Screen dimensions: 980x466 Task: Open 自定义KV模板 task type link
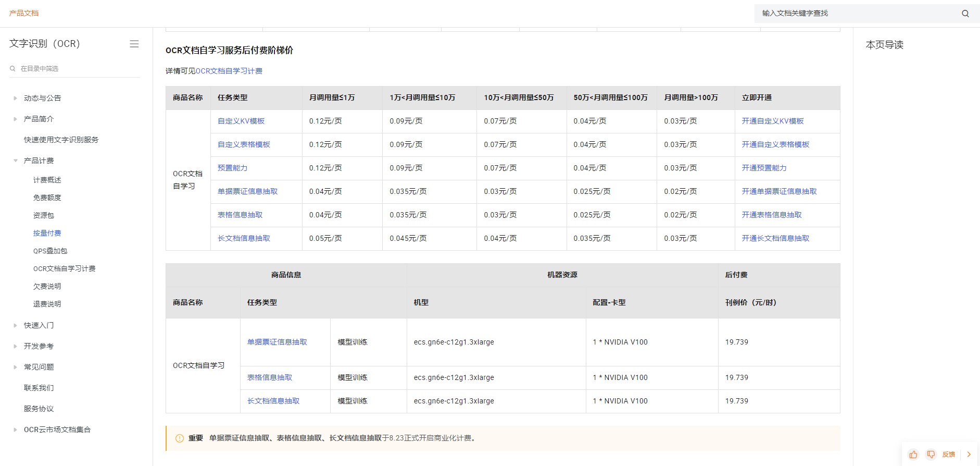(x=241, y=121)
